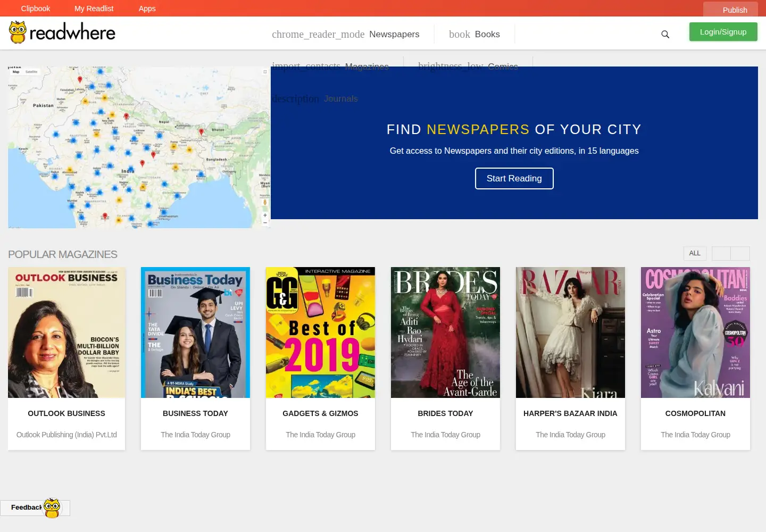
Task: Open the Harper's Bazaar India cover
Action: pos(570,332)
